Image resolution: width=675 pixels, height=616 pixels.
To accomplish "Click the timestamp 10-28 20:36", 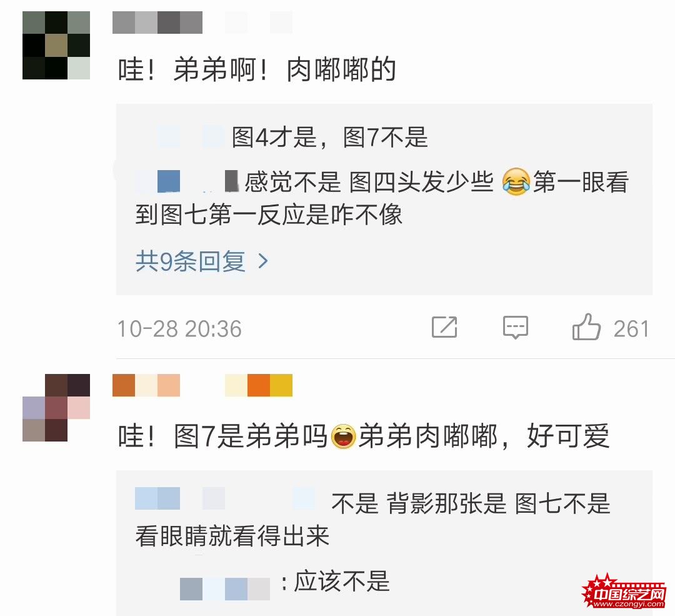I will click(x=179, y=329).
